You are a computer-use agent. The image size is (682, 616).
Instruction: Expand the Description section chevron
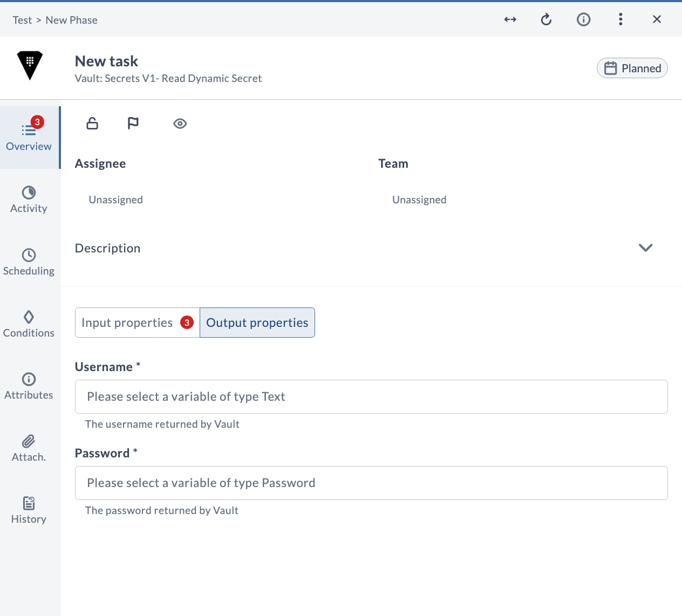click(646, 248)
